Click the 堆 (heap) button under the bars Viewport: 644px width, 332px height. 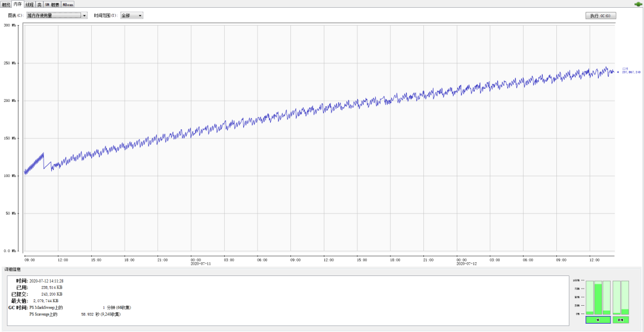click(x=598, y=319)
